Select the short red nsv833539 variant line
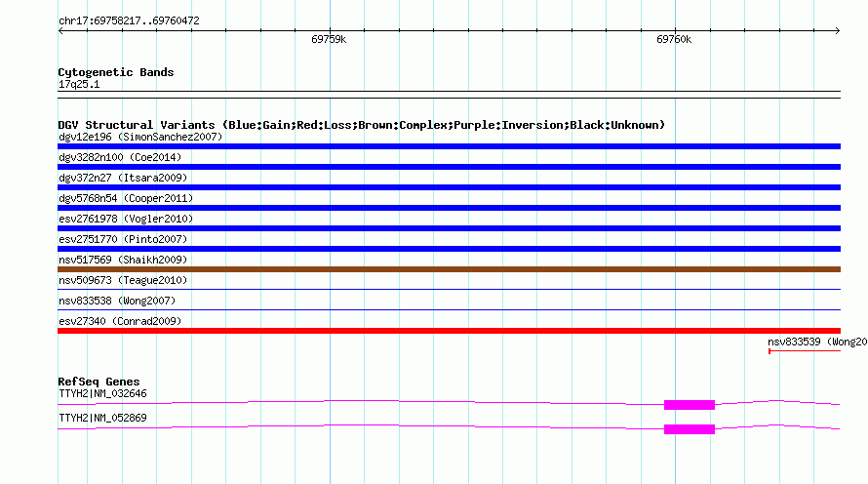The height and width of the screenshot is (484, 868). tap(805, 351)
